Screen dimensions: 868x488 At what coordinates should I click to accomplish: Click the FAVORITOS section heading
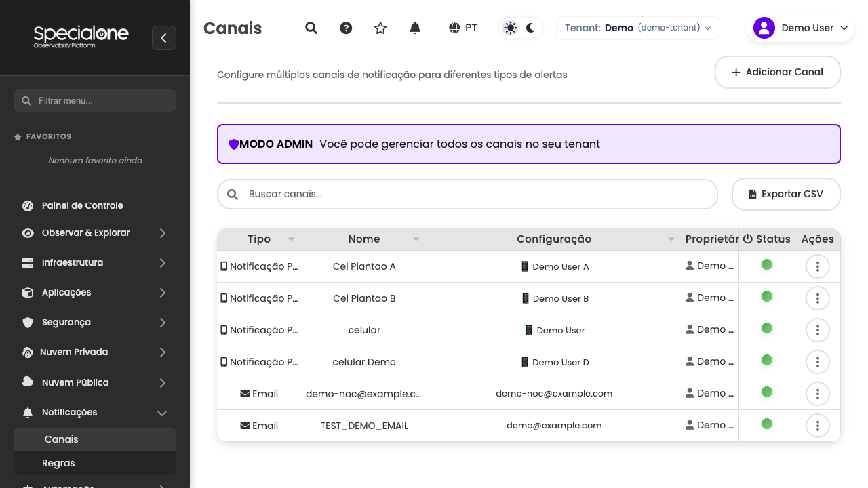coord(49,136)
